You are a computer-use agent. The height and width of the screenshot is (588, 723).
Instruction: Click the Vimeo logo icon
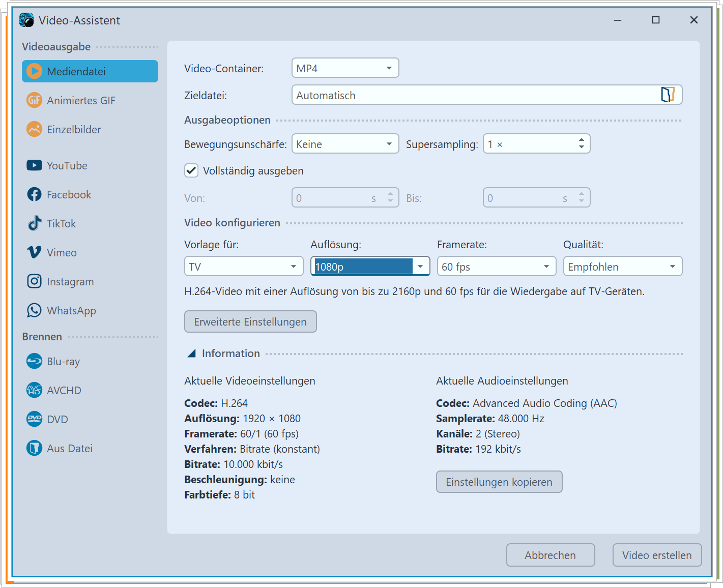point(34,252)
